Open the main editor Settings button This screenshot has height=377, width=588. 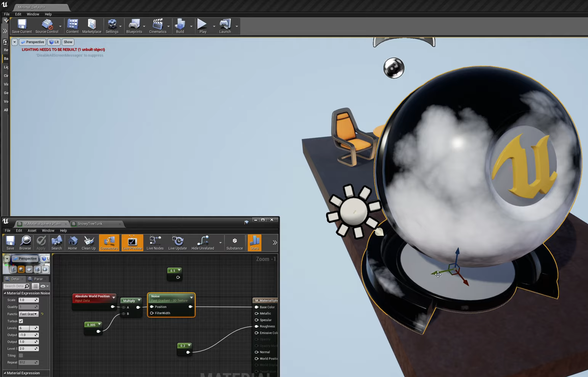(112, 26)
